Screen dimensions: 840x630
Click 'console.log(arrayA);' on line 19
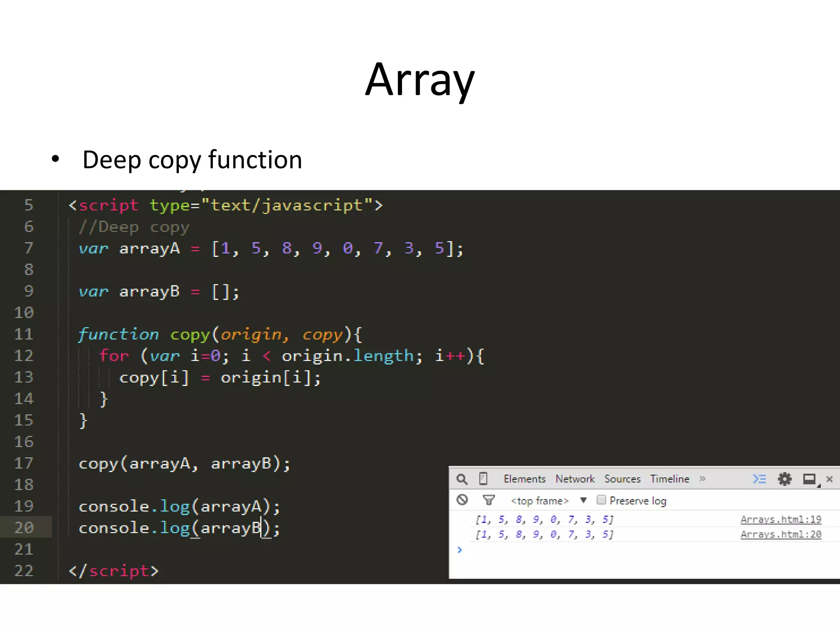[180, 507]
